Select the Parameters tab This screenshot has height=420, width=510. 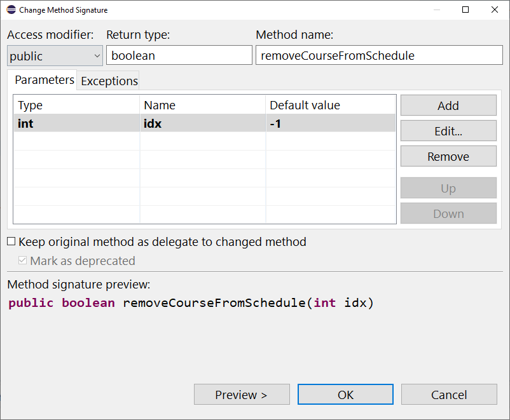[43, 80]
